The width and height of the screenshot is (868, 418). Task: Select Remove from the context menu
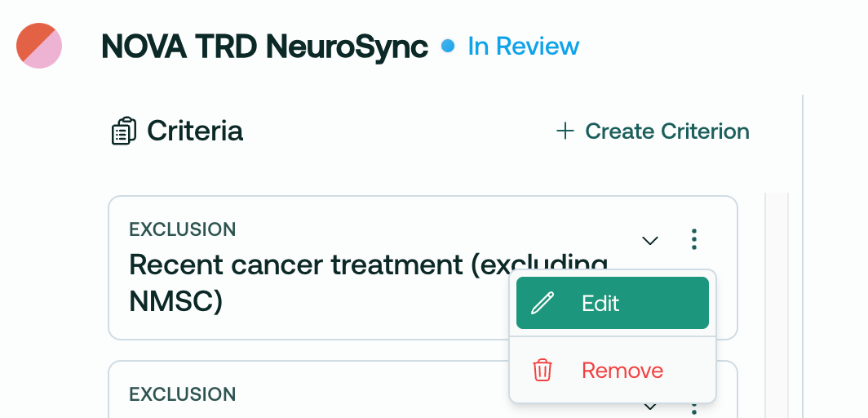pos(622,371)
